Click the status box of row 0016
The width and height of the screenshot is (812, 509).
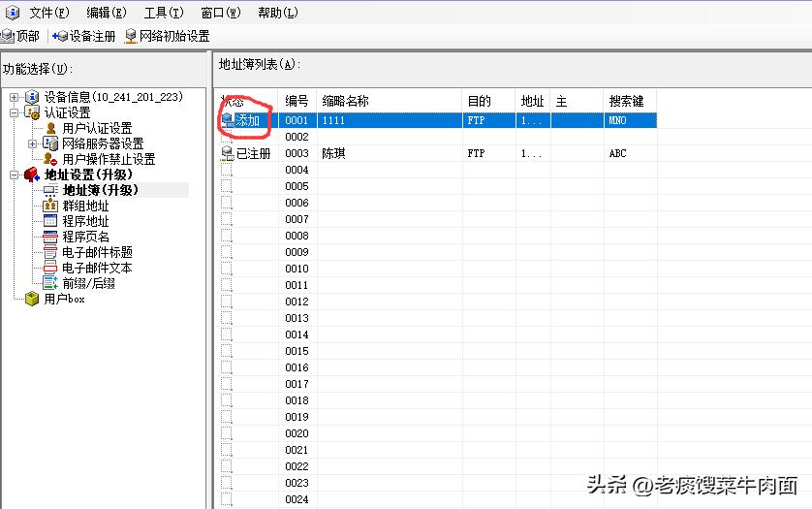[x=227, y=367]
